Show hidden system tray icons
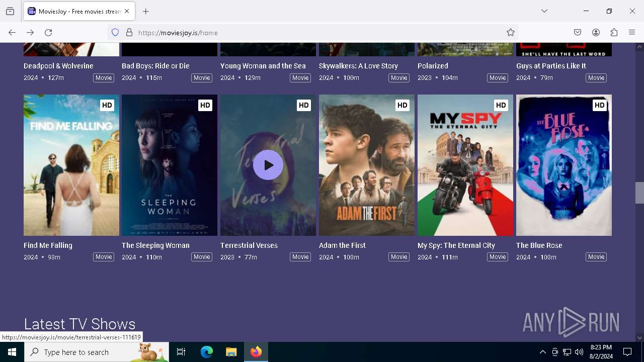 coord(542,352)
